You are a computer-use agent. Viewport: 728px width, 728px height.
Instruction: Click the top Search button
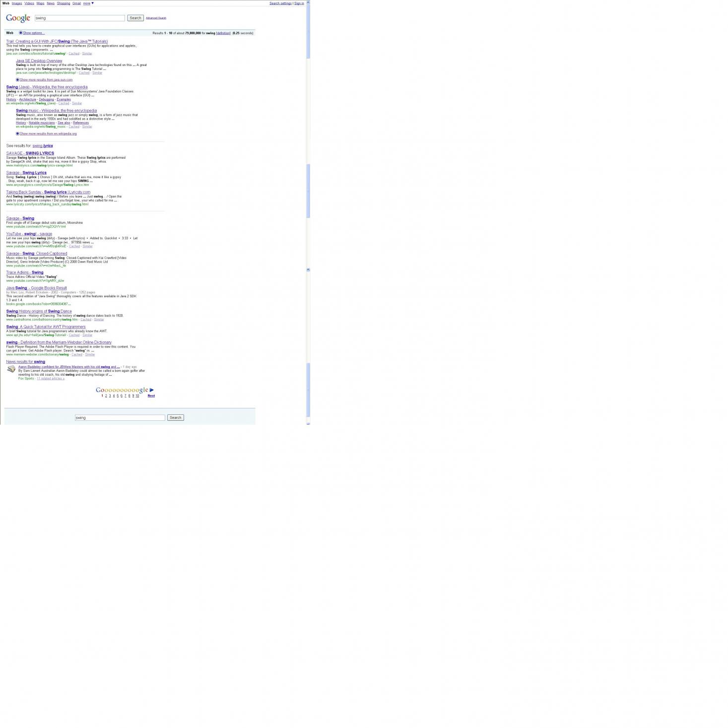[135, 18]
